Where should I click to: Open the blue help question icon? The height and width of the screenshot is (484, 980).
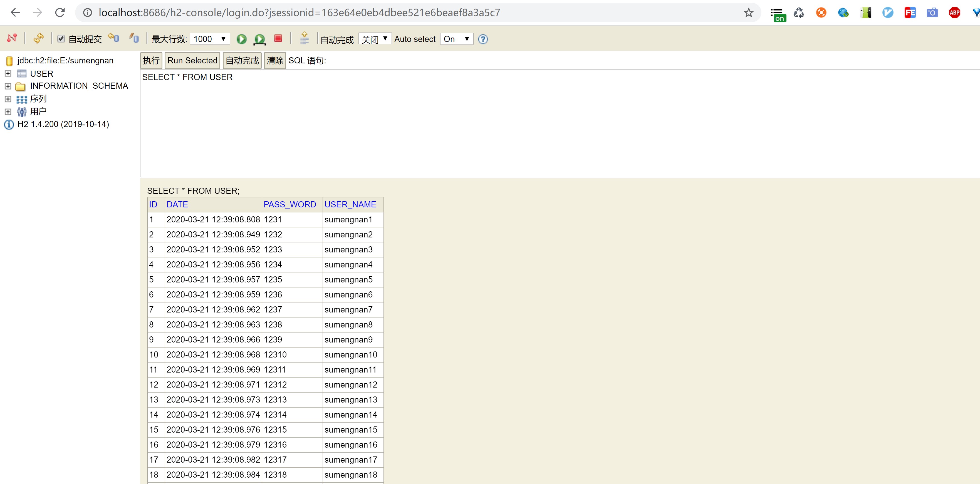click(x=483, y=39)
